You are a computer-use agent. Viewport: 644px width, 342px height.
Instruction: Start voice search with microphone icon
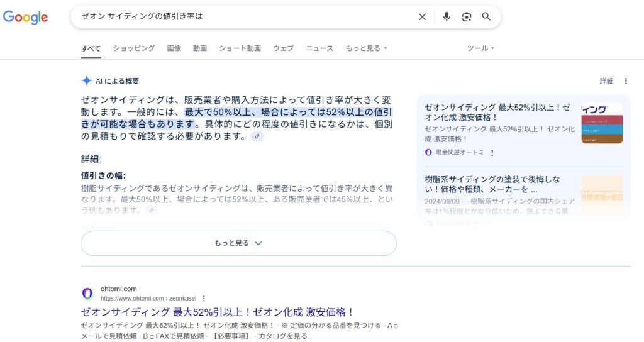point(447,17)
